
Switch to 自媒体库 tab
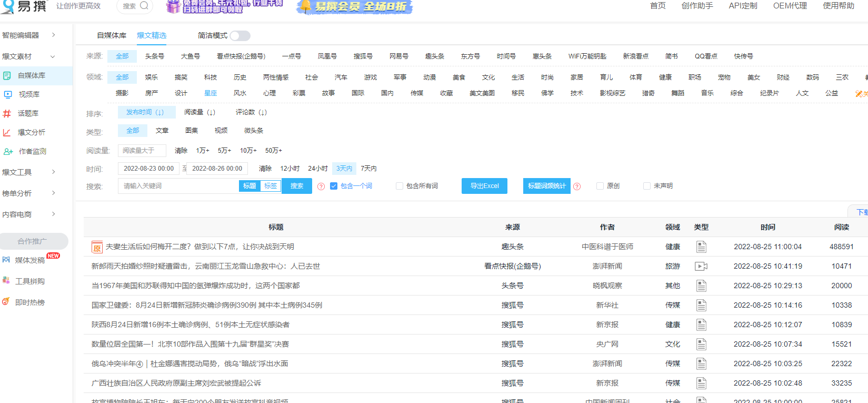tap(112, 35)
